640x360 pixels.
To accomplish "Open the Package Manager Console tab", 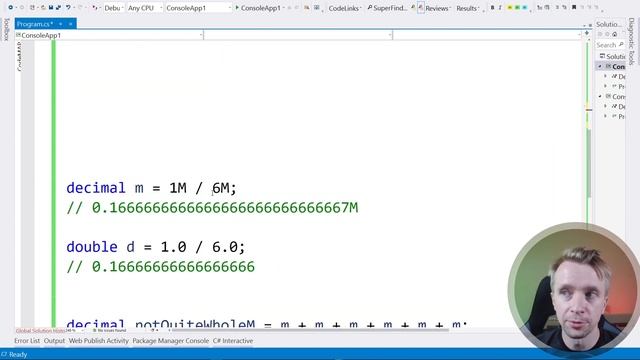I will pyautogui.click(x=171, y=341).
